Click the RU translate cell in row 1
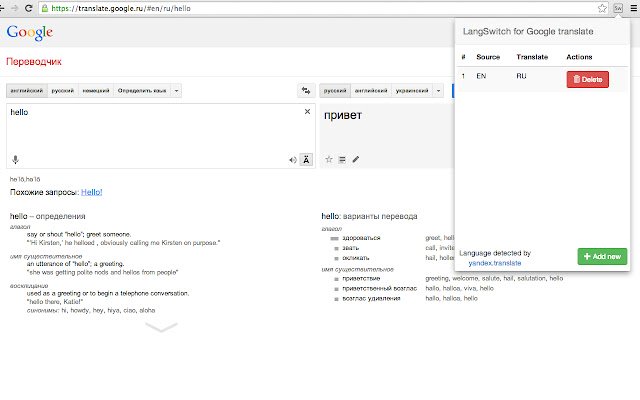The height and width of the screenshot is (400, 640). pyautogui.click(x=521, y=76)
